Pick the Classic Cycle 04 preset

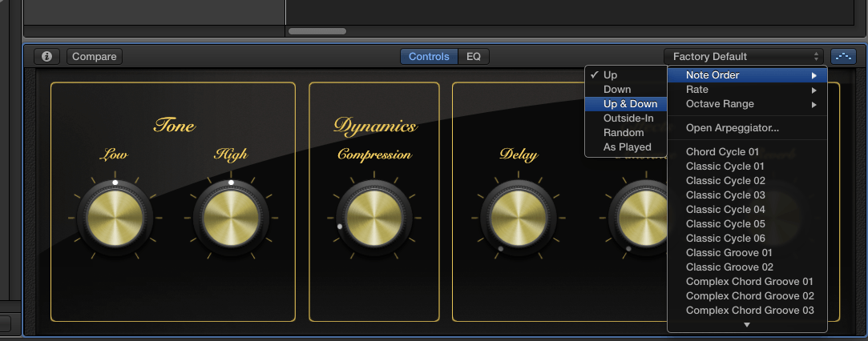pyautogui.click(x=747, y=210)
